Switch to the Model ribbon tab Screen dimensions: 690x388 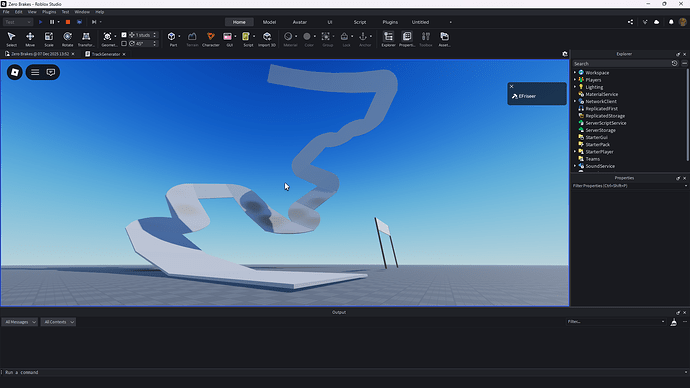tap(269, 22)
